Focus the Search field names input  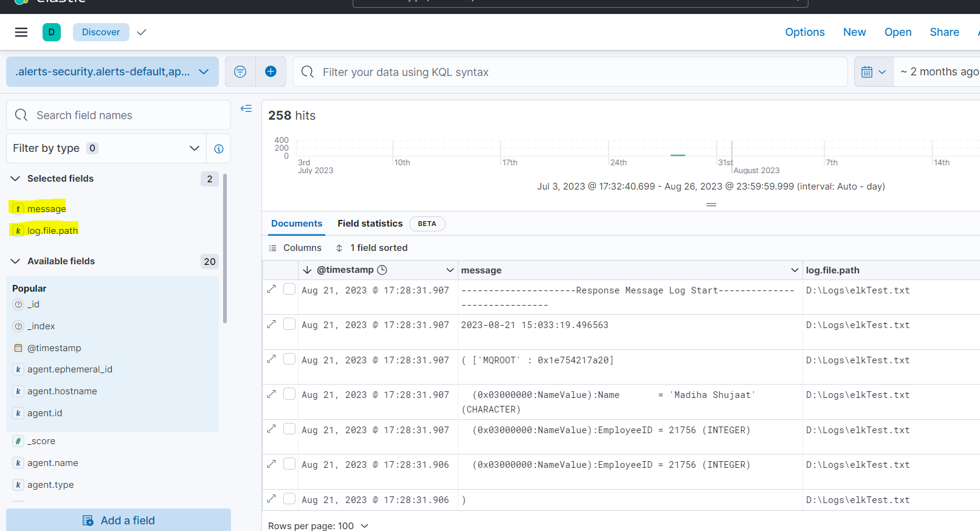click(x=119, y=115)
